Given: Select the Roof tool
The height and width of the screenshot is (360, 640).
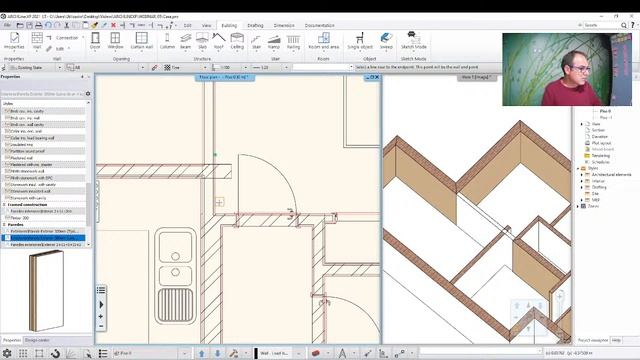Looking at the screenshot, I should [x=219, y=41].
